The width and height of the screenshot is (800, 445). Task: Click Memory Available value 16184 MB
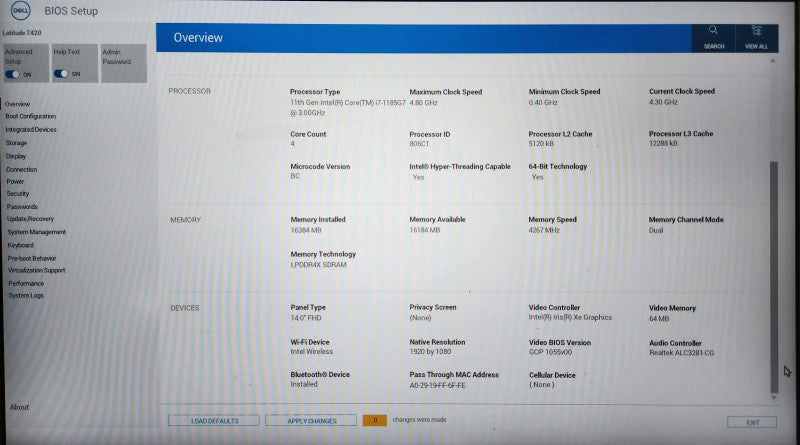pyautogui.click(x=424, y=230)
